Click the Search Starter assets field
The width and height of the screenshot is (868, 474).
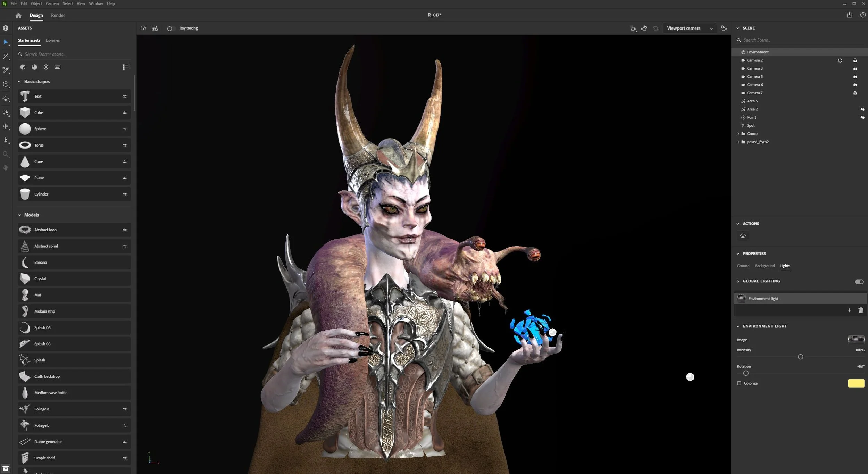click(x=69, y=55)
